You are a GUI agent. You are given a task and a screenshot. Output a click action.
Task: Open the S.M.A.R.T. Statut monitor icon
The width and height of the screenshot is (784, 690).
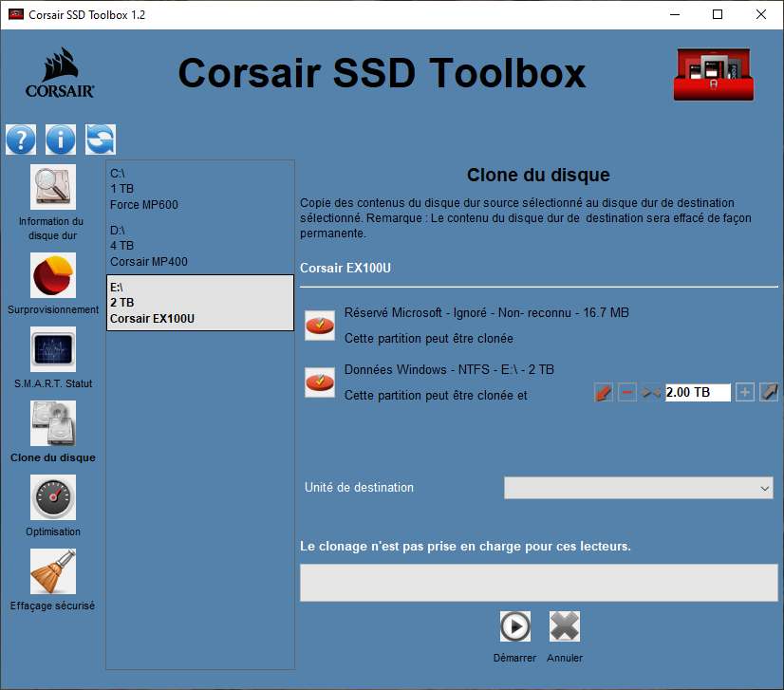[53, 349]
